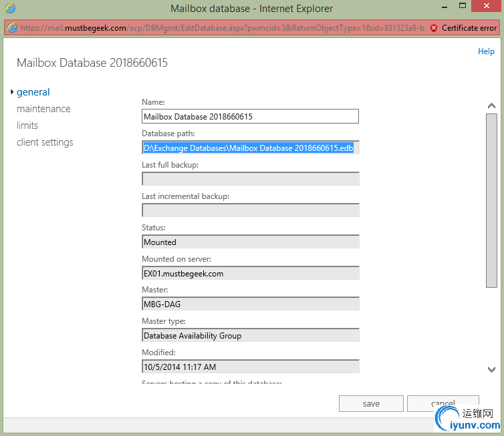
Task: Click the 'Master type:' label
Action: pyautogui.click(x=164, y=321)
